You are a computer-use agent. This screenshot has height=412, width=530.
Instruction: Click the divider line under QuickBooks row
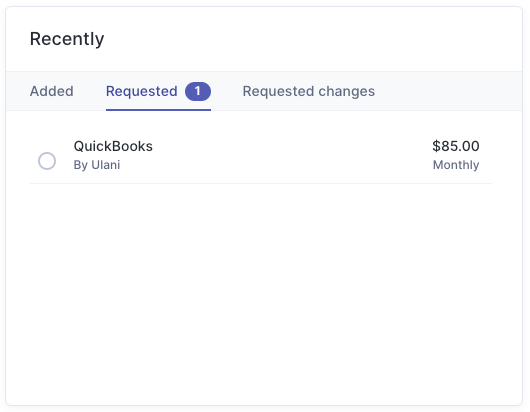(261, 184)
